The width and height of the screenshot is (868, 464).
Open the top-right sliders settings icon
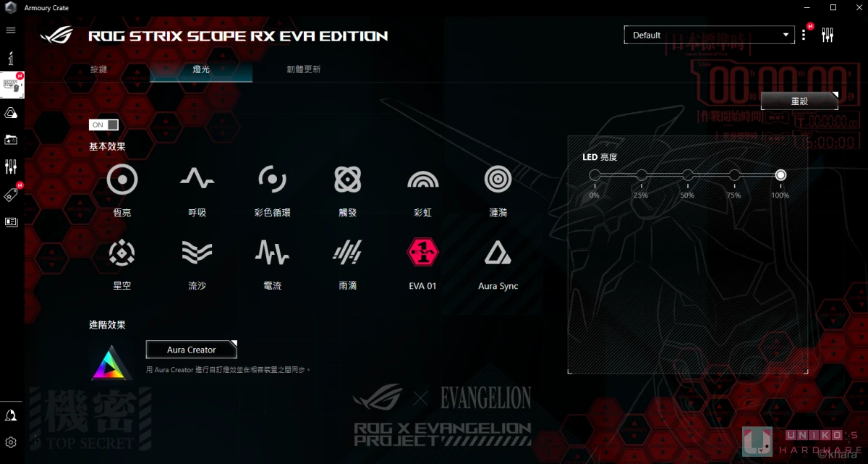click(x=827, y=35)
